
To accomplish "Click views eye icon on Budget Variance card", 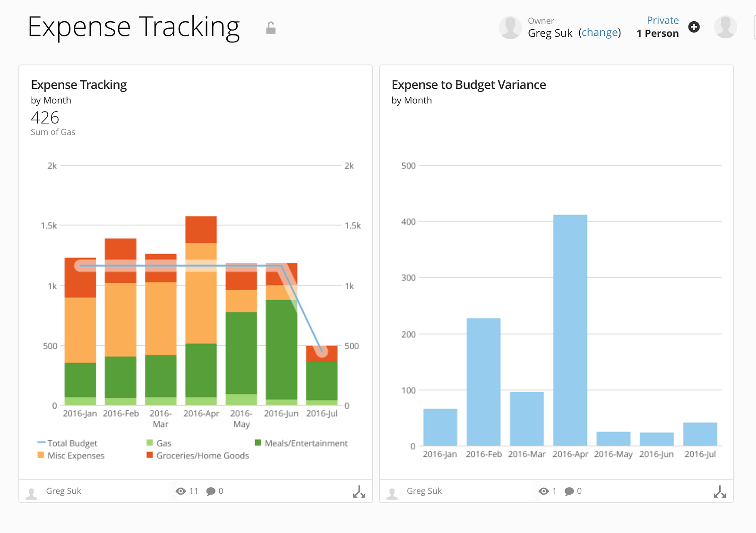I will tap(543, 491).
